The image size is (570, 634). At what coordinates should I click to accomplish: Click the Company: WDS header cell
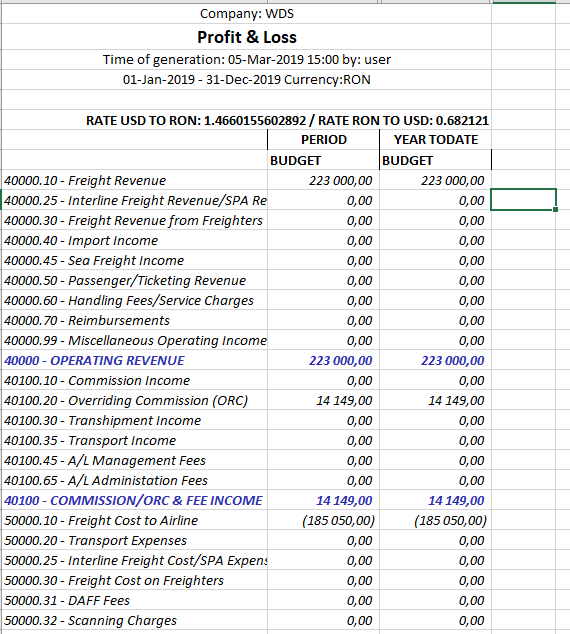[247, 14]
